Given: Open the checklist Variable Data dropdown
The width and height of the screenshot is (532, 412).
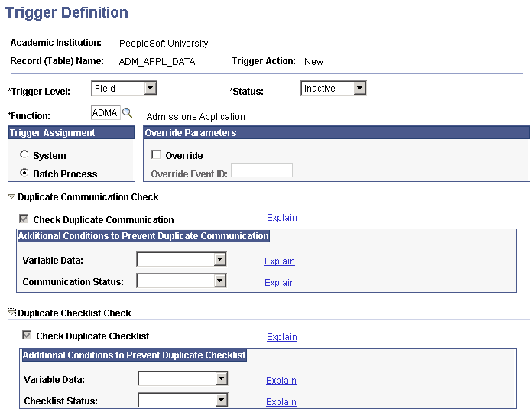Looking at the screenshot, I should coord(183,378).
